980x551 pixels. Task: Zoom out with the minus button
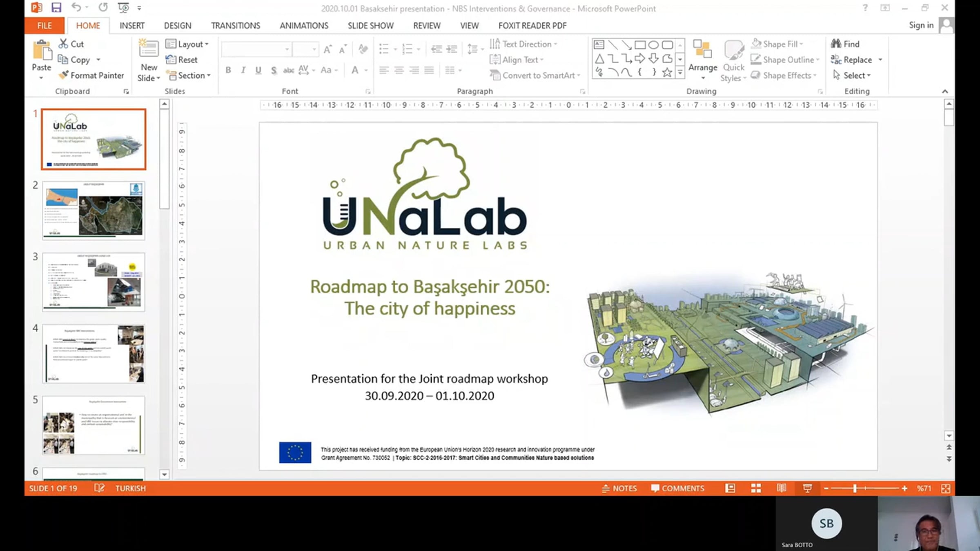click(x=826, y=488)
